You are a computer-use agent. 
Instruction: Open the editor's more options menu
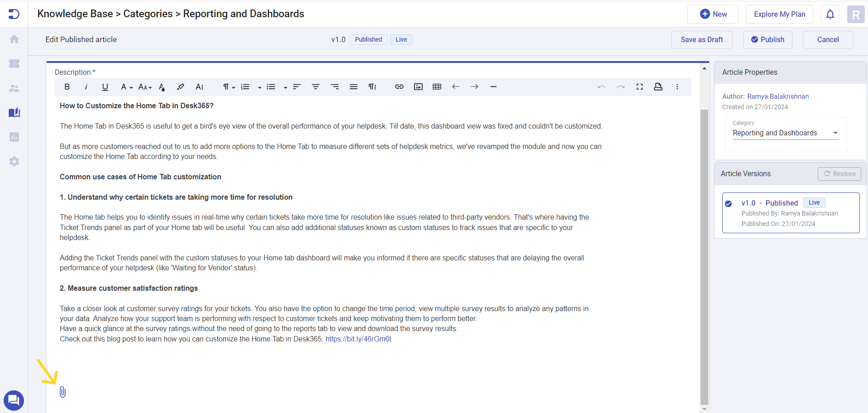[x=677, y=86]
